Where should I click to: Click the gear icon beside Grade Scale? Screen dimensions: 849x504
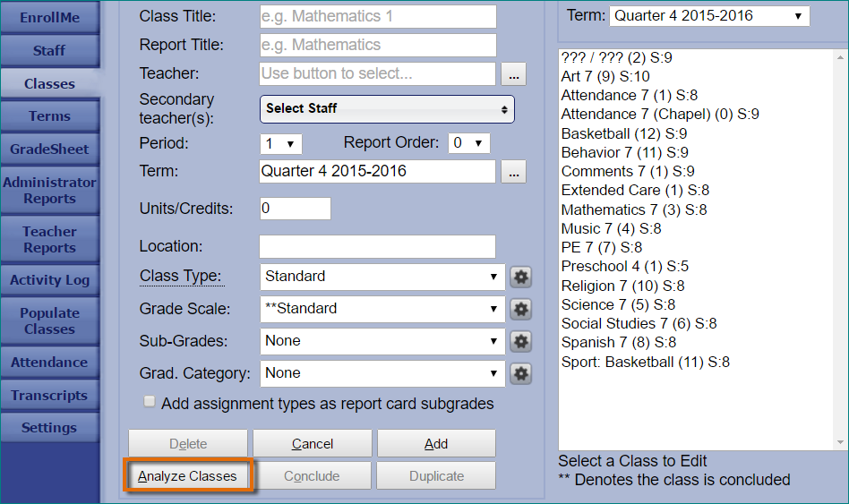520,309
